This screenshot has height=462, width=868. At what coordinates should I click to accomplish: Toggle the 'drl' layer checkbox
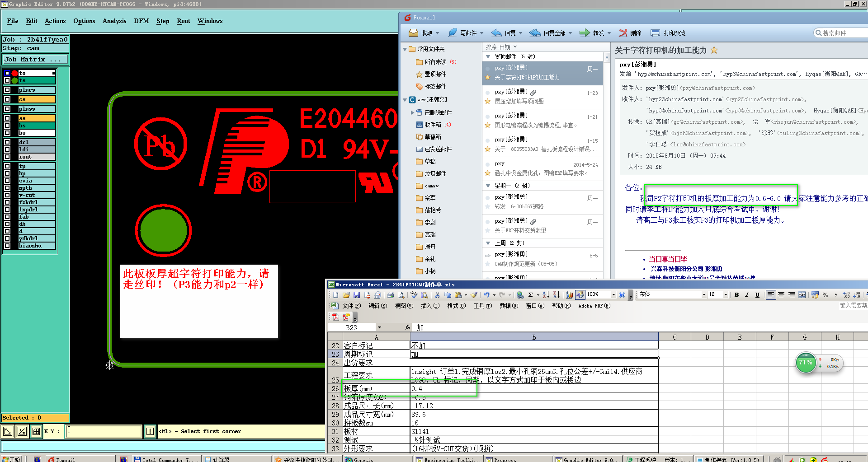[x=7, y=142]
